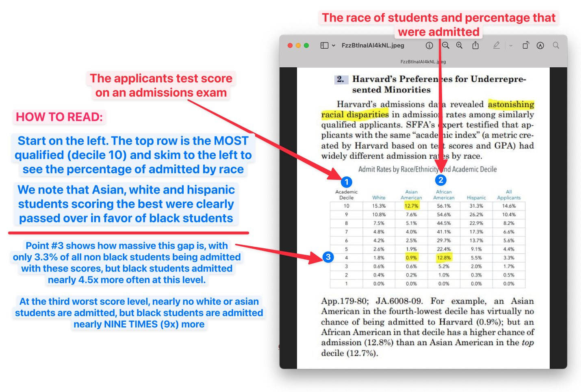
Task: Zoom out of the image
Action: (446, 45)
